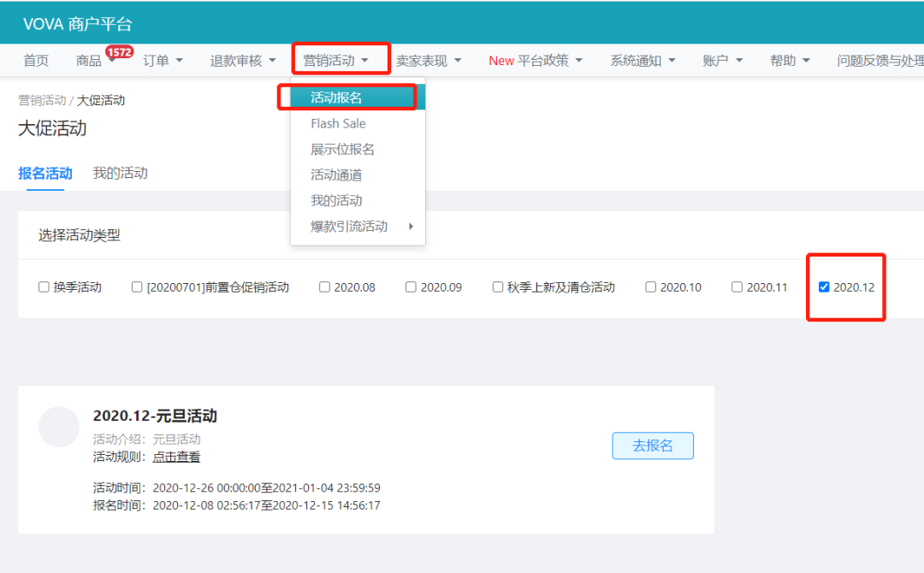
Task: Uncheck the selected 2020.12 checkbox
Action: (824, 286)
